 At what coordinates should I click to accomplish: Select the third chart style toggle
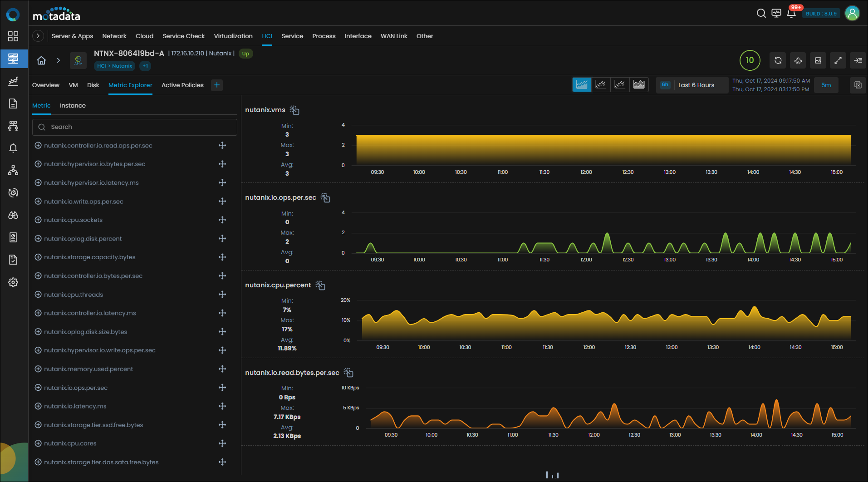tap(620, 84)
